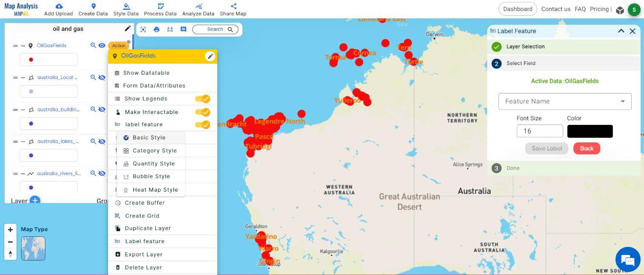Toggle the Show Legends switch
This screenshot has width=644, height=275.
click(x=202, y=99)
